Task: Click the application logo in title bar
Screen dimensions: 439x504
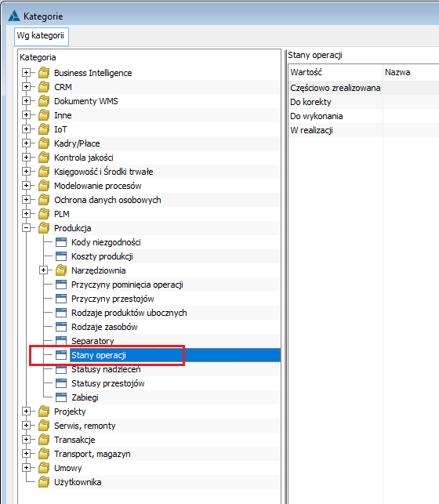Action: tap(14, 16)
